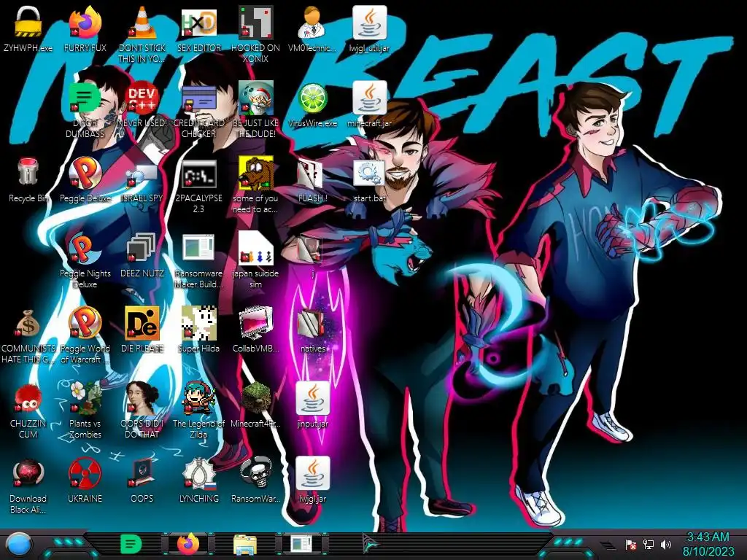Open BE JUST LIKE THE DUDE icon

[255, 97]
